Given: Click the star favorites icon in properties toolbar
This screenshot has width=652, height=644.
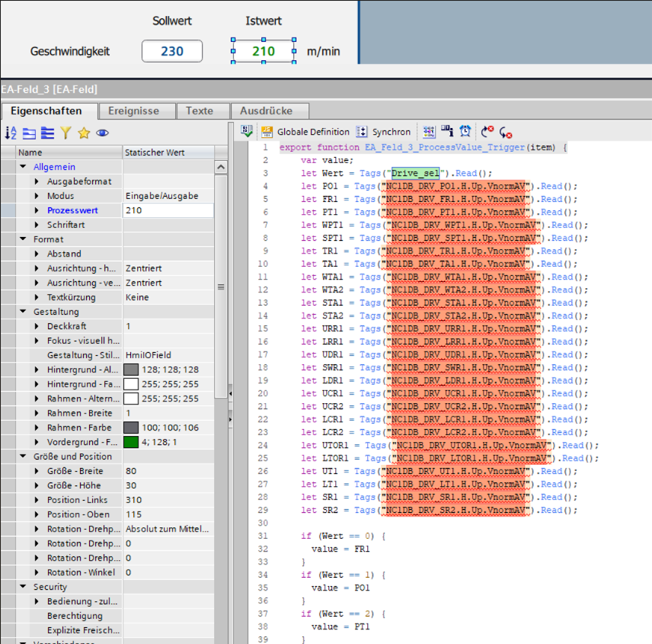Looking at the screenshot, I should pyautogui.click(x=84, y=133).
